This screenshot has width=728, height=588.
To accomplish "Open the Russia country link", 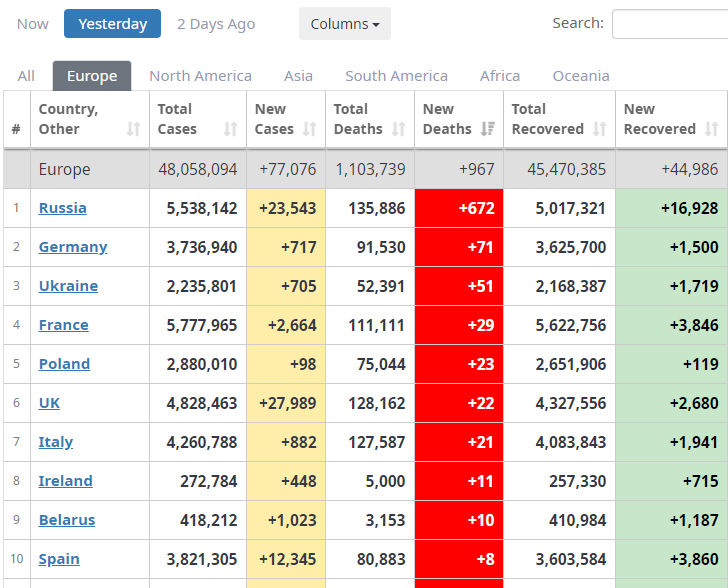I will (62, 208).
